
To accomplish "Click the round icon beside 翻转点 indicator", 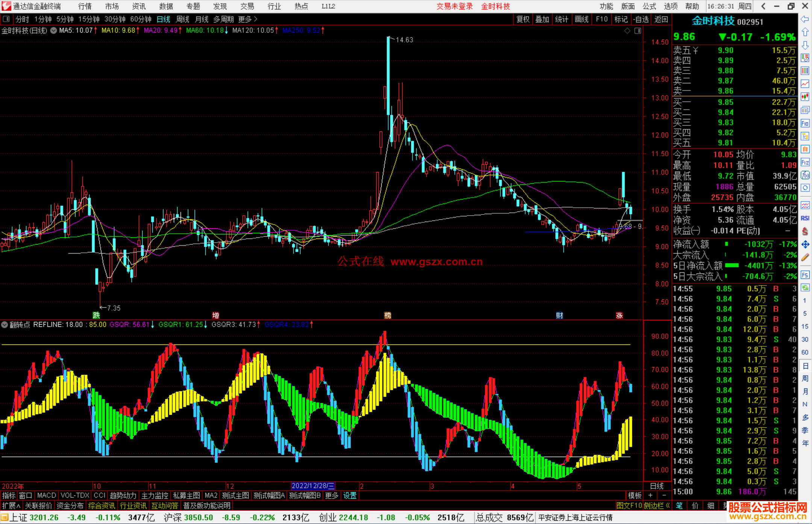I will (5, 325).
